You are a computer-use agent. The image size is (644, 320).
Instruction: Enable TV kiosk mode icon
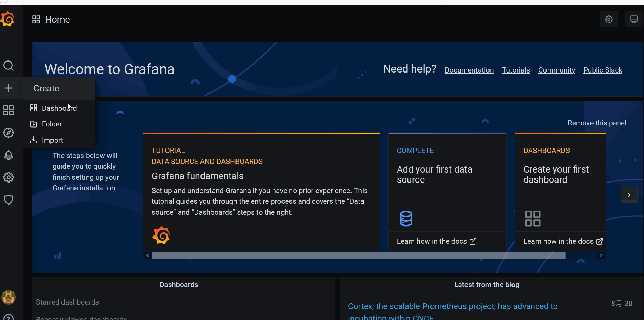[x=634, y=19]
